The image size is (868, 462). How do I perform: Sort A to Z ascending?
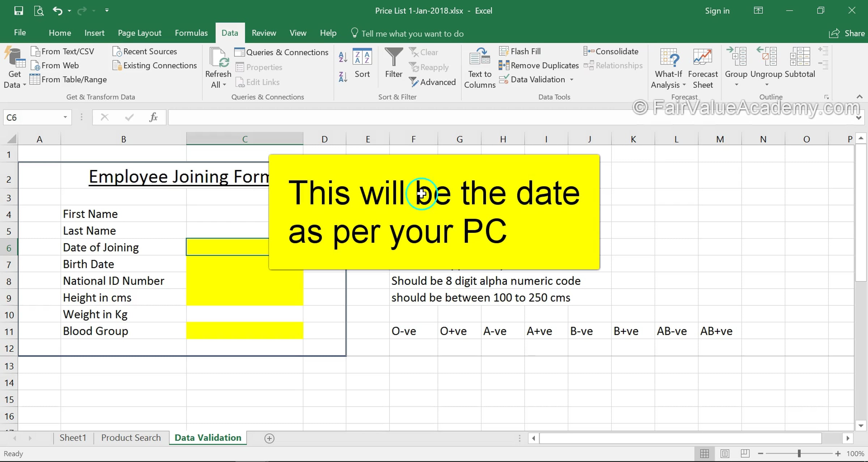pos(342,56)
